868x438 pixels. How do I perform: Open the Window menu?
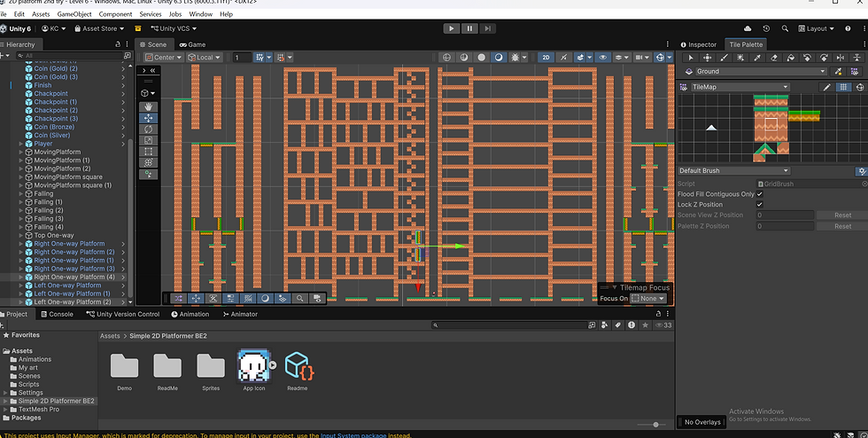coord(200,14)
